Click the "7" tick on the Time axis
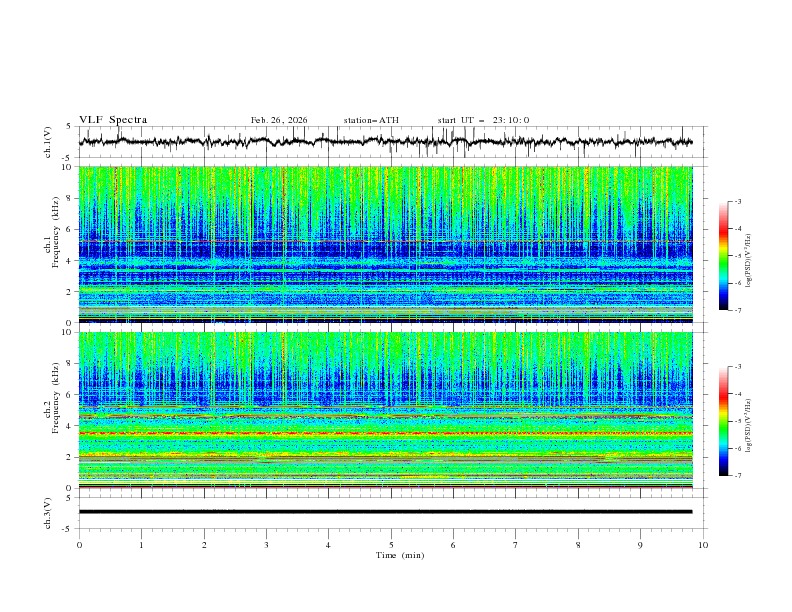Image resolution: width=792 pixels, height=612 pixels. [516, 545]
